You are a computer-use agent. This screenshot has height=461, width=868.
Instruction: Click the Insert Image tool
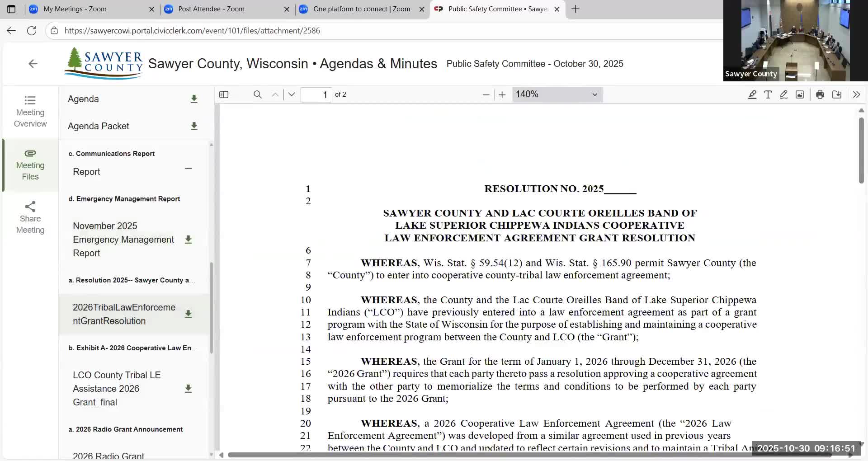(799, 94)
